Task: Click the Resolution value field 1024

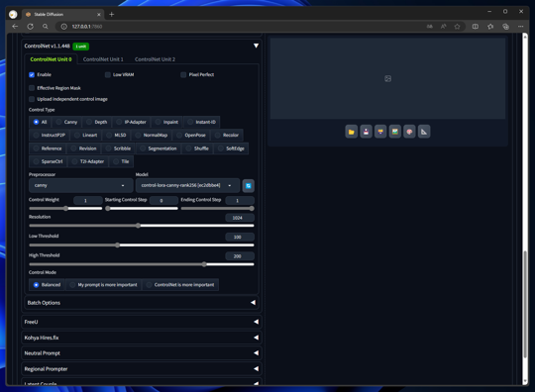Action: click(240, 218)
